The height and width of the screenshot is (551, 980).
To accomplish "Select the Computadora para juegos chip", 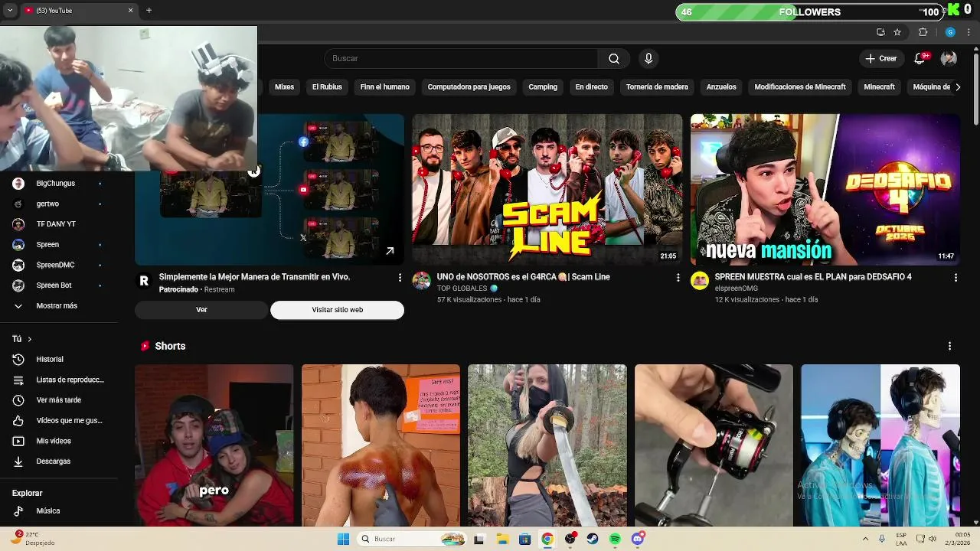I will 469,87.
